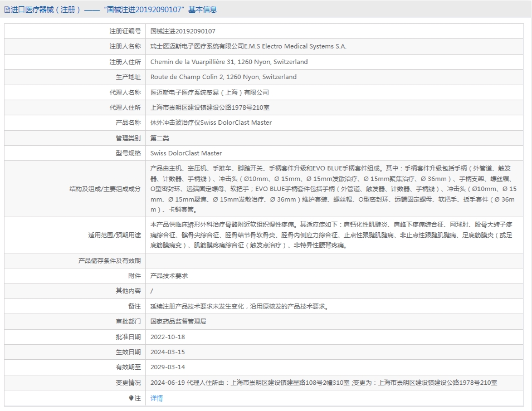Click the attachment value 产品技术要求

click(x=169, y=276)
